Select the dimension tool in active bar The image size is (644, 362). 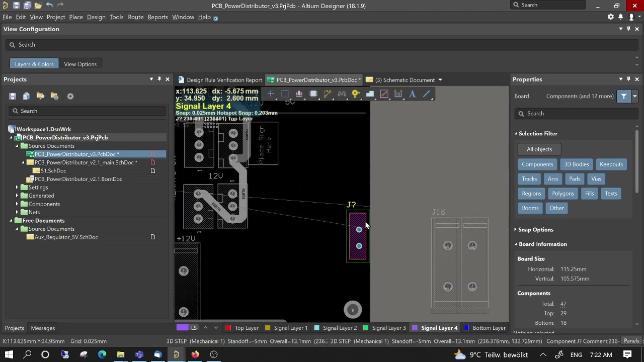[x=398, y=94]
